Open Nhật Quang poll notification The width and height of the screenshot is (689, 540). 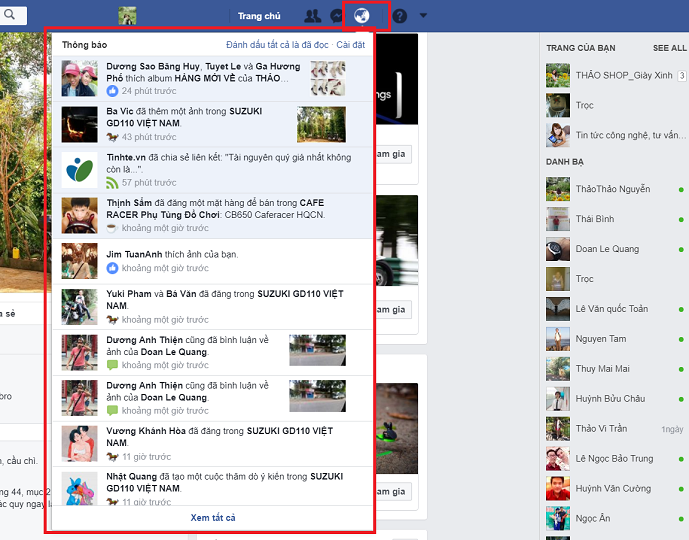(x=212, y=486)
